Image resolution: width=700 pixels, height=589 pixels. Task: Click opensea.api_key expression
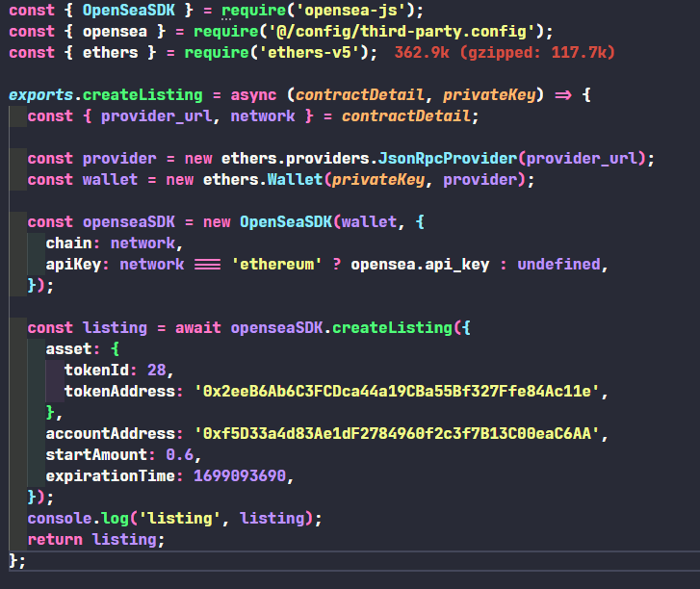[x=420, y=265]
